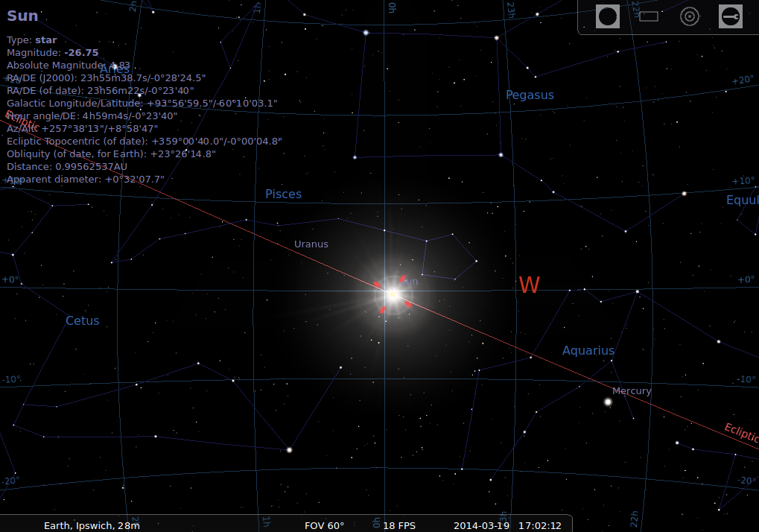
Task: Click the Pegasus constellation label
Action: (x=530, y=95)
